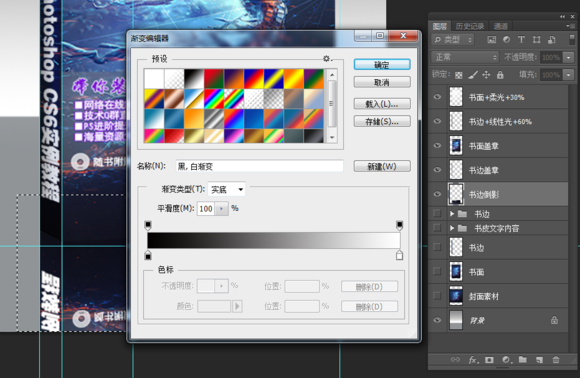Hide the 背景 layer

437,320
